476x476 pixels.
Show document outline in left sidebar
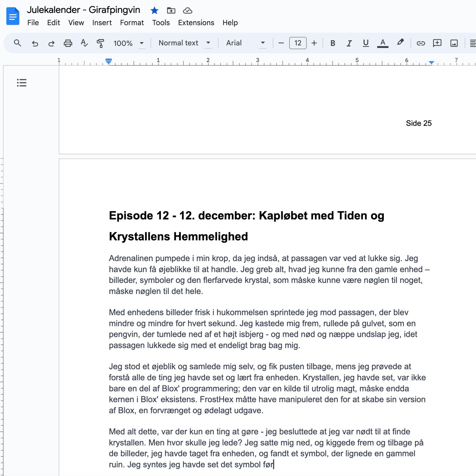(22, 83)
